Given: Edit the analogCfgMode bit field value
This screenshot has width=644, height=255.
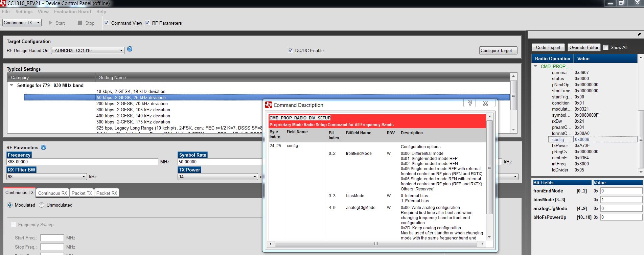Looking at the screenshot, I should (621, 208).
